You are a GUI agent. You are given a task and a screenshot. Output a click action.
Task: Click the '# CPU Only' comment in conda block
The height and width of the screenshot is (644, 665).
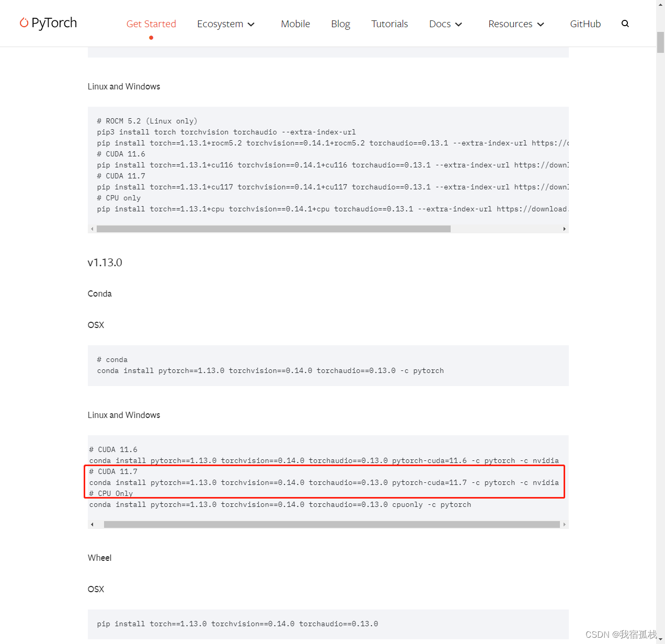(x=111, y=493)
